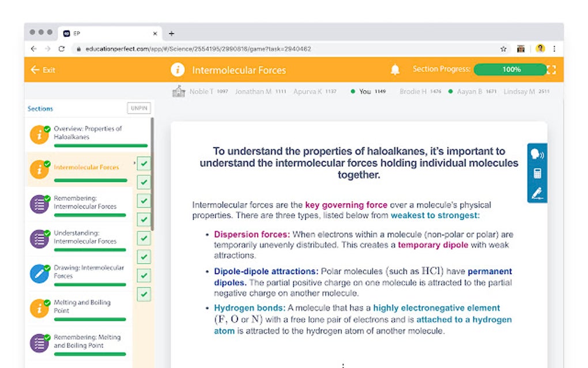Viewport: 588px width, 368px height.
Task: Toggle the checkmark beside Understanding: Intermolecular Forces
Action: point(143,238)
